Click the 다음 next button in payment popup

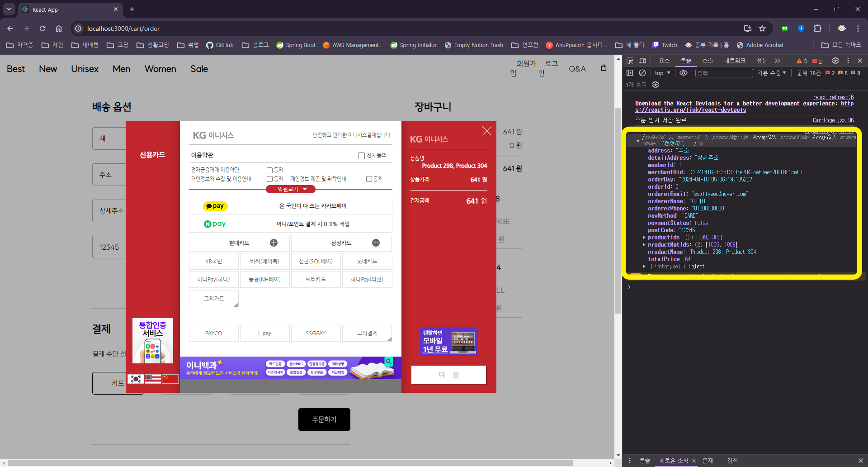click(x=448, y=375)
